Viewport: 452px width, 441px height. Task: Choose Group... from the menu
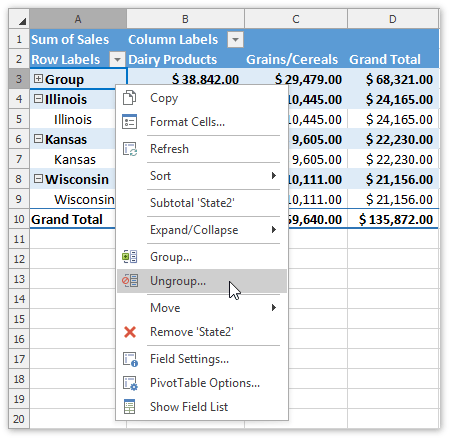tap(202, 257)
